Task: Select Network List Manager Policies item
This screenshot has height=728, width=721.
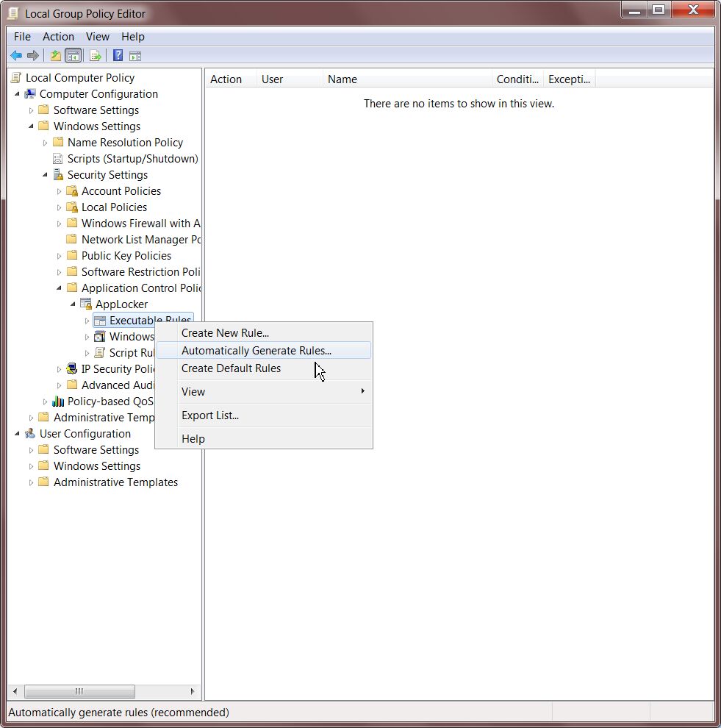Action: [x=141, y=240]
